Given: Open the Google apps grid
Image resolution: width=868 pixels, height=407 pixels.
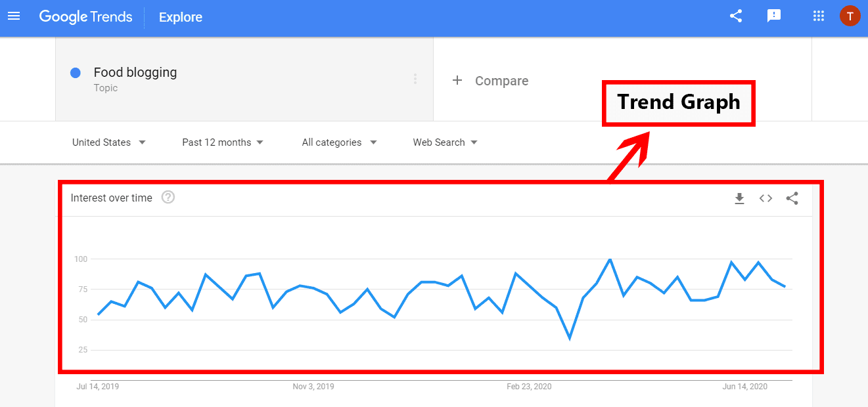Looking at the screenshot, I should point(818,16).
